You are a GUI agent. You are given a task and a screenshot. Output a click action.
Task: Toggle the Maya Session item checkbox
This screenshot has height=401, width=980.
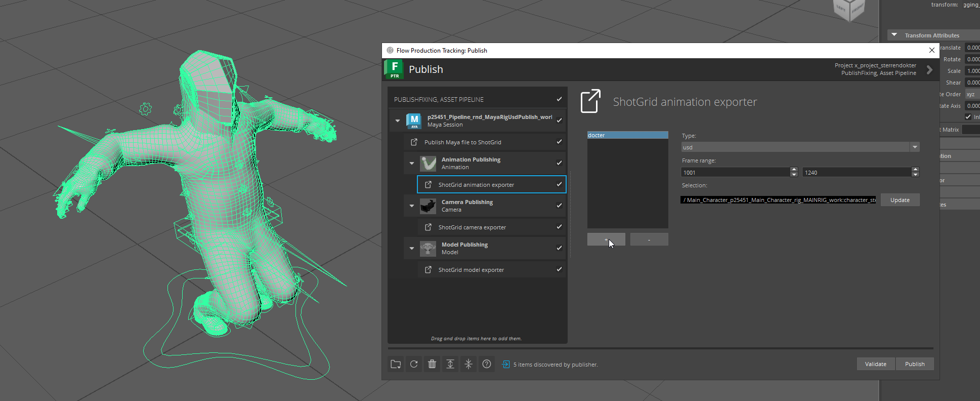(559, 121)
